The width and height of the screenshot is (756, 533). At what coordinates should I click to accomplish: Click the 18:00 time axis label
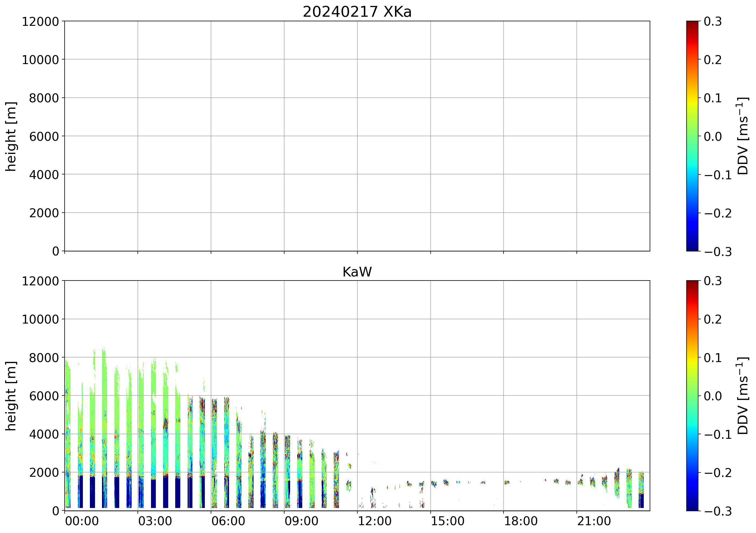pyautogui.click(x=521, y=521)
